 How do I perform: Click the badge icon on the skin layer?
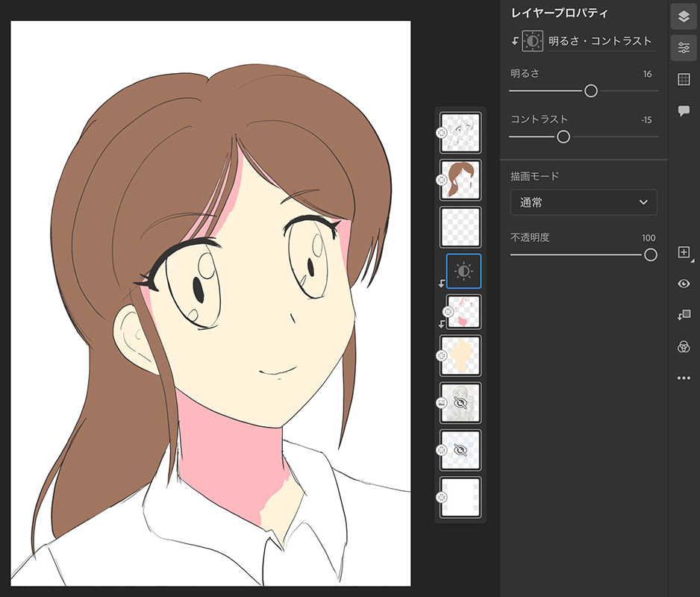[x=441, y=356]
